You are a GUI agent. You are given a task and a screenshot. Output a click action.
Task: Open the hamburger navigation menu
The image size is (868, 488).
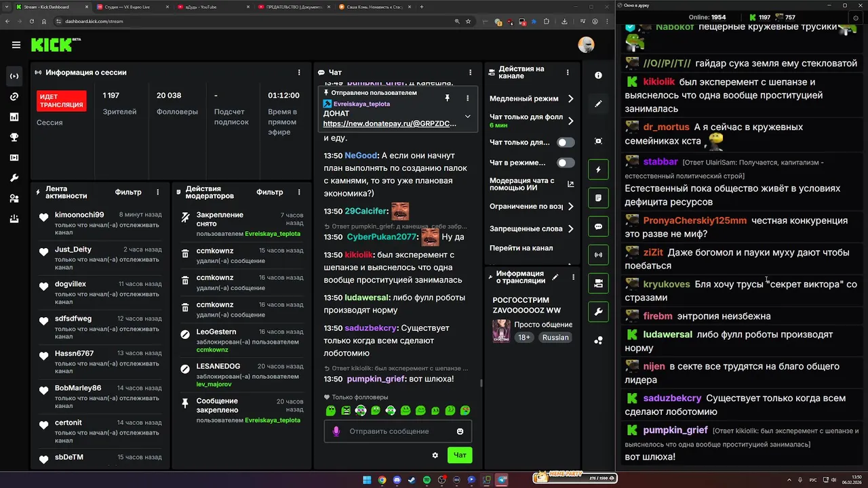pyautogui.click(x=16, y=45)
